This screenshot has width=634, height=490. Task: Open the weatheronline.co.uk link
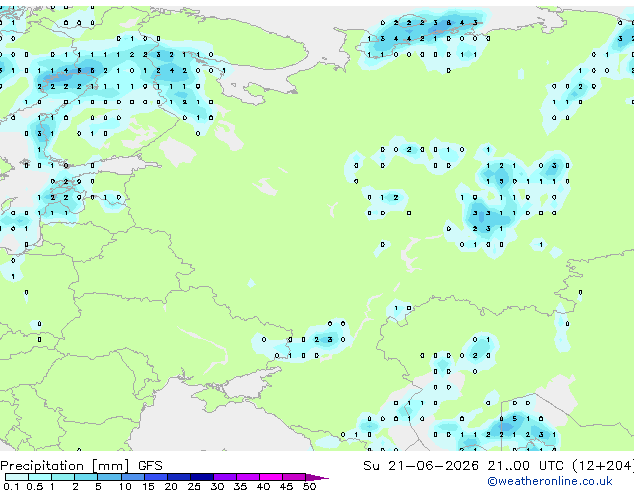[550, 481]
